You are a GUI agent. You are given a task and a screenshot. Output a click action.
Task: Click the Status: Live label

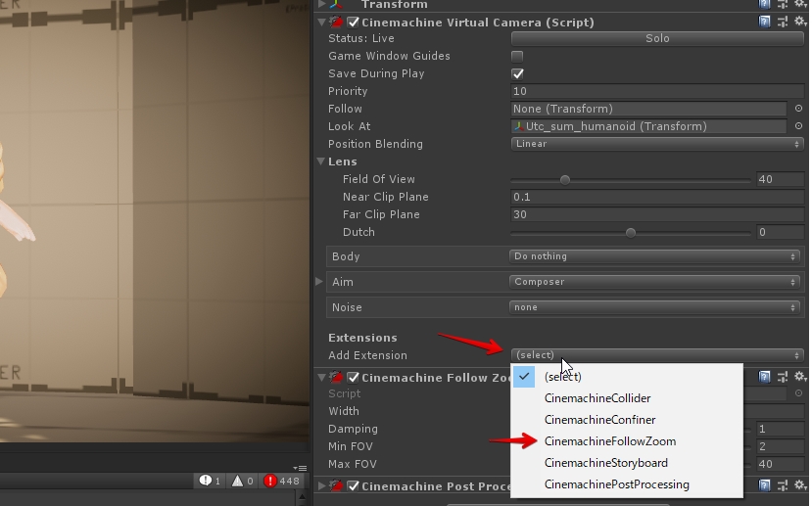[x=361, y=38]
